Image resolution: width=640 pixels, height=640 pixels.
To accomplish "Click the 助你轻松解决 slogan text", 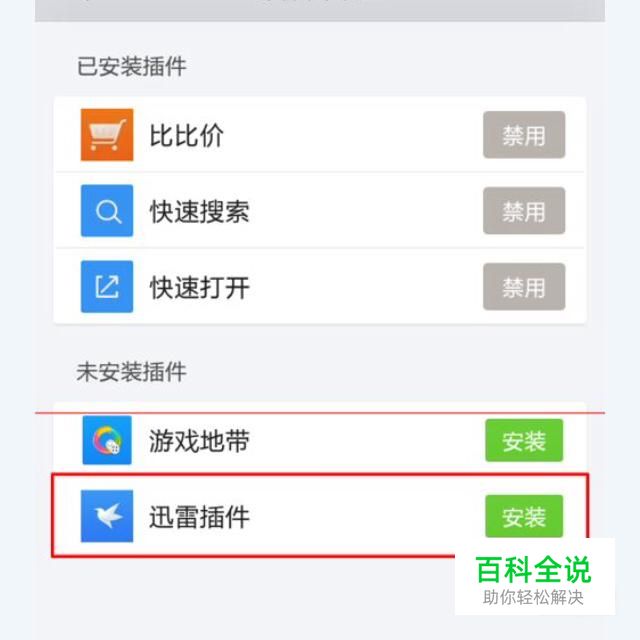I will click(x=533, y=597).
